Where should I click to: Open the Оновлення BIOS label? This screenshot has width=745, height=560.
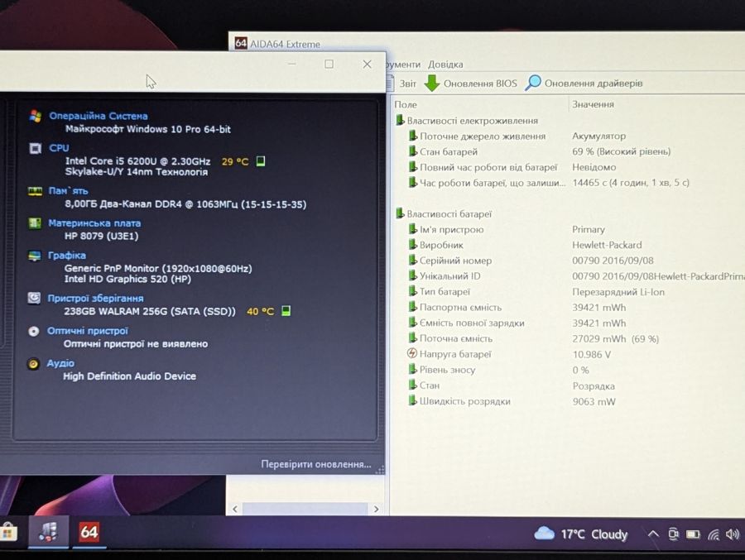pyautogui.click(x=480, y=84)
